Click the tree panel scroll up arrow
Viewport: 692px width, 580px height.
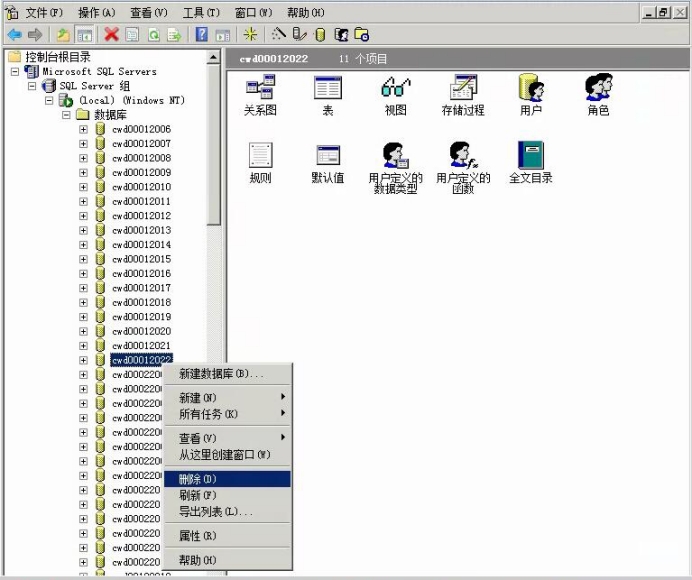214,58
